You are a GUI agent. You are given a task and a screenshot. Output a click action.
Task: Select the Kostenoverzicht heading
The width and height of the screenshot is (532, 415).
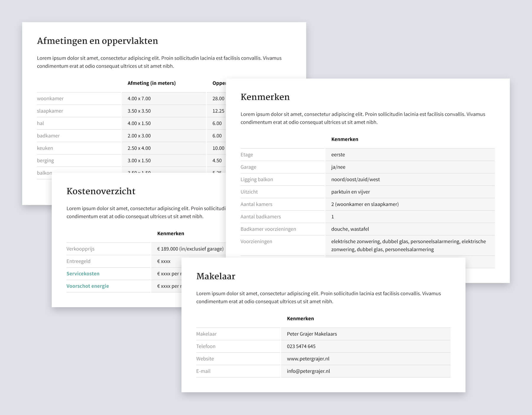point(101,191)
